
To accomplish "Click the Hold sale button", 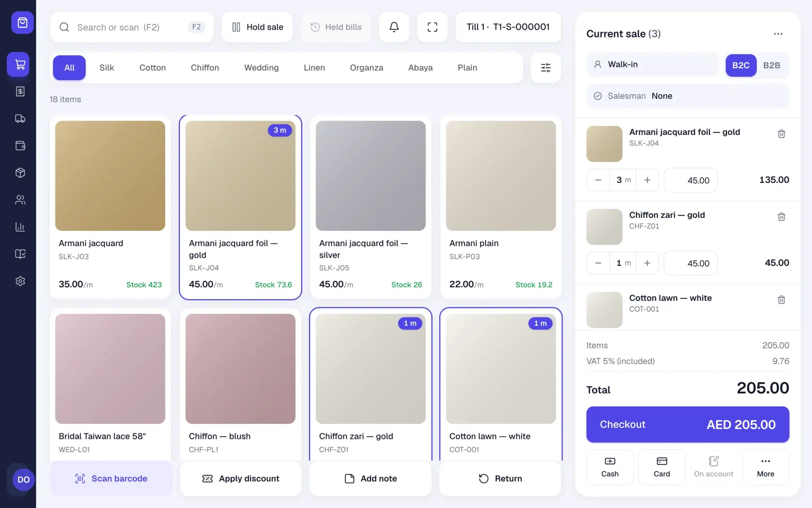I will (257, 27).
